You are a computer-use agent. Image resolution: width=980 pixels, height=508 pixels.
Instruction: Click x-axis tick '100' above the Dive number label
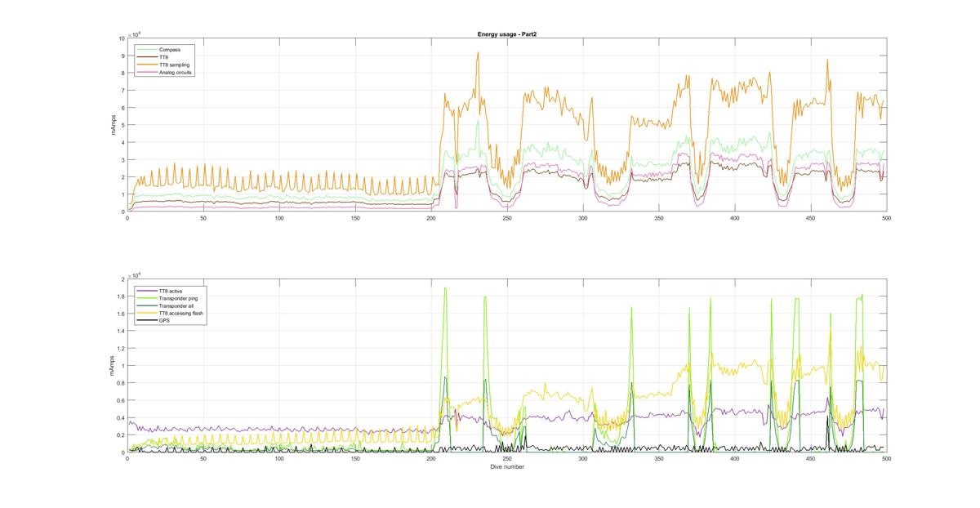click(x=279, y=459)
